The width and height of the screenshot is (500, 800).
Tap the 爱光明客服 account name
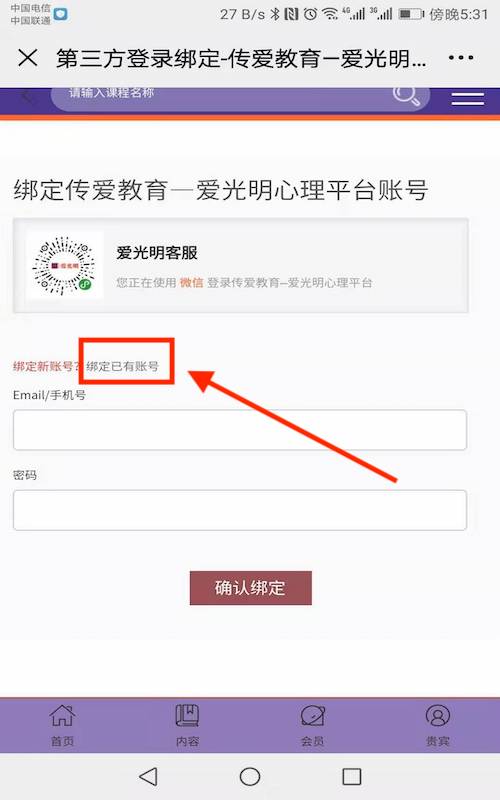157,253
